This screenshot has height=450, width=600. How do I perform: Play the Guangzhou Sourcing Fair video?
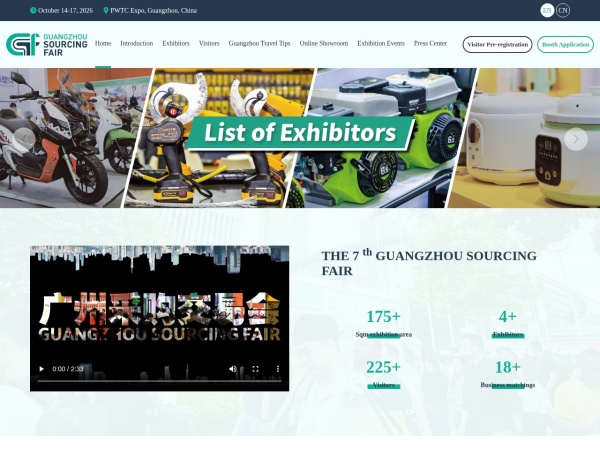(41, 369)
